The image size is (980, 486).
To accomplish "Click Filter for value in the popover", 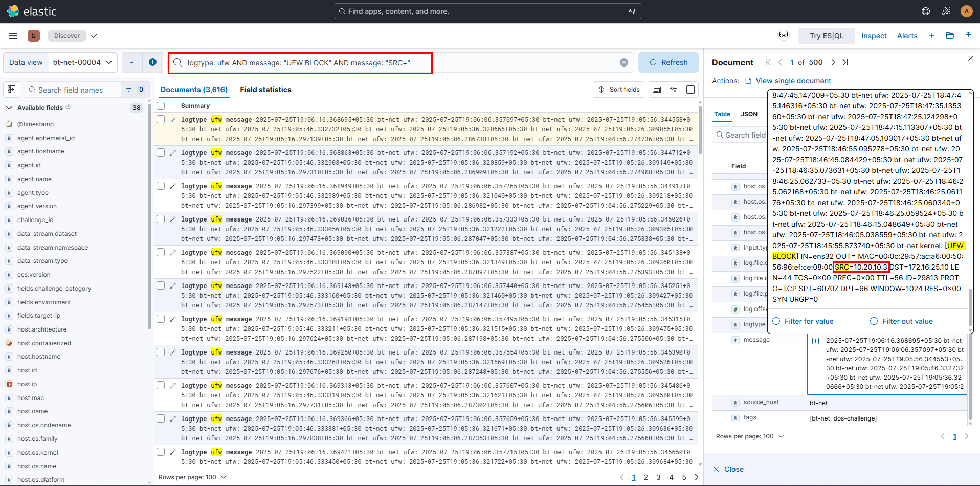I will click(x=803, y=321).
